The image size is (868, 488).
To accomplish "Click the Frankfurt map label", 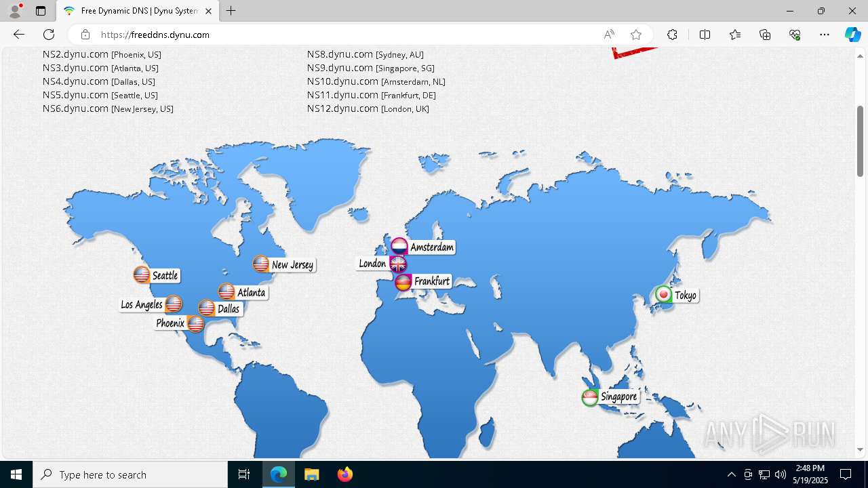I will pyautogui.click(x=432, y=281).
